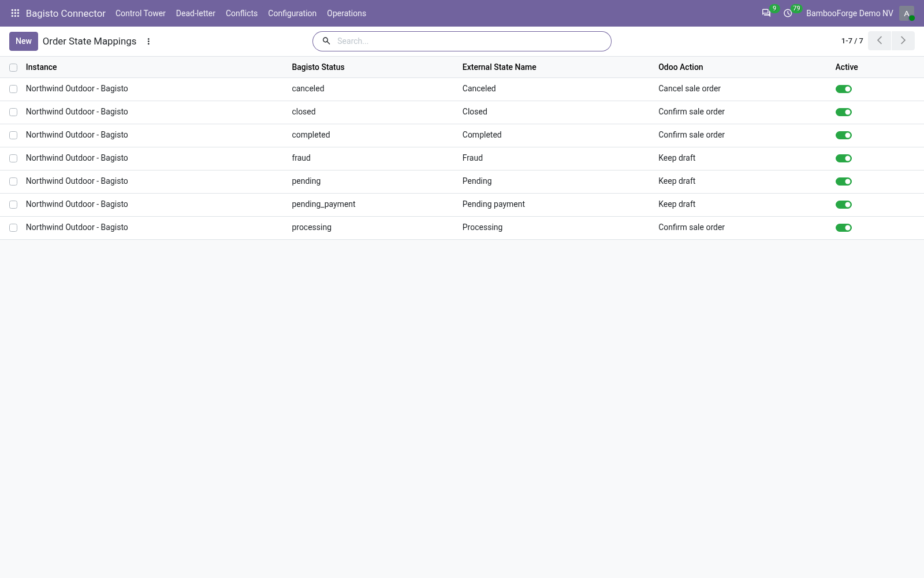Screen dimensions: 924x578
Task: Open the Dead-letter menu
Action: (x=196, y=13)
